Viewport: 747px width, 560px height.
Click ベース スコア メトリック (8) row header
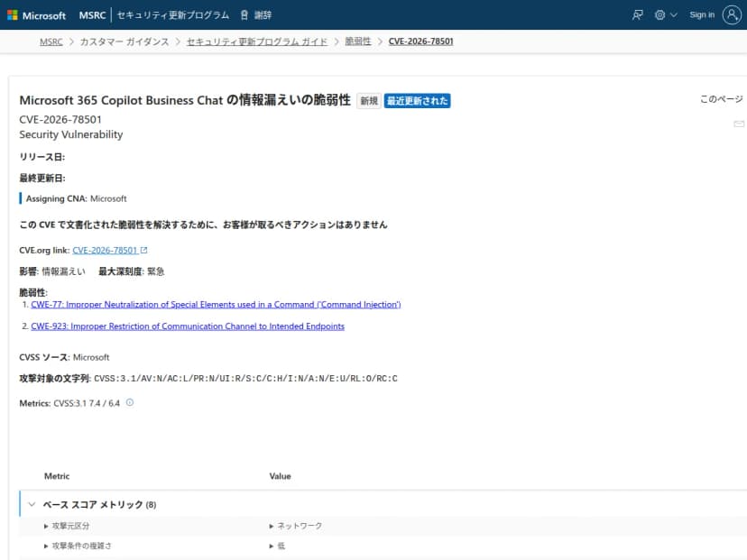click(x=383, y=504)
